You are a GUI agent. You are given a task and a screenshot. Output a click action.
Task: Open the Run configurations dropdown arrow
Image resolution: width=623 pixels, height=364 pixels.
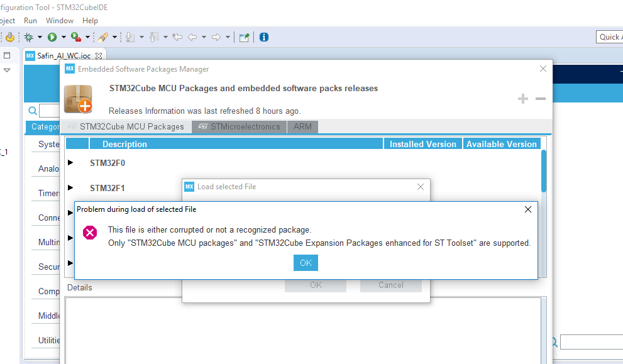tap(63, 37)
